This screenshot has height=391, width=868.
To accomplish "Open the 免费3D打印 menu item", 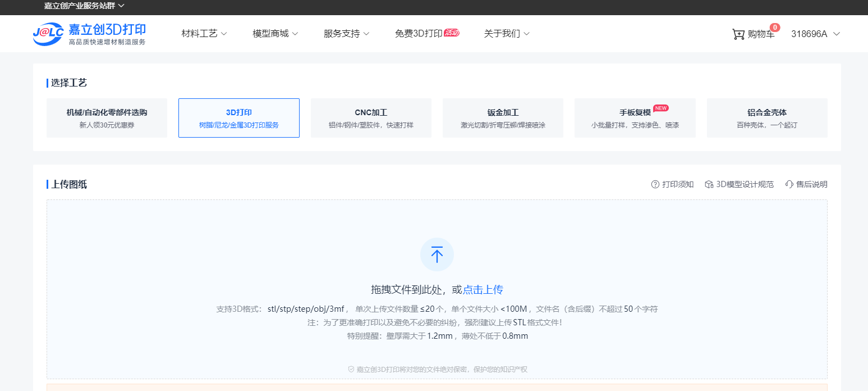I will point(419,34).
